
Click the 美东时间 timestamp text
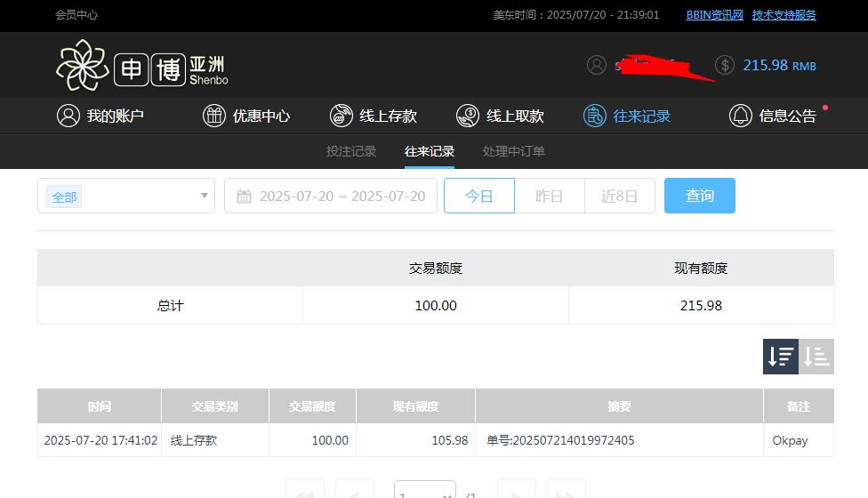pyautogui.click(x=576, y=15)
